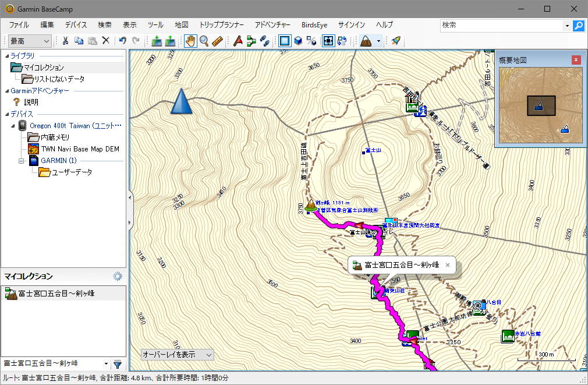The width and height of the screenshot is (588, 385).
Task: Select the New Route tool
Action: click(x=252, y=41)
